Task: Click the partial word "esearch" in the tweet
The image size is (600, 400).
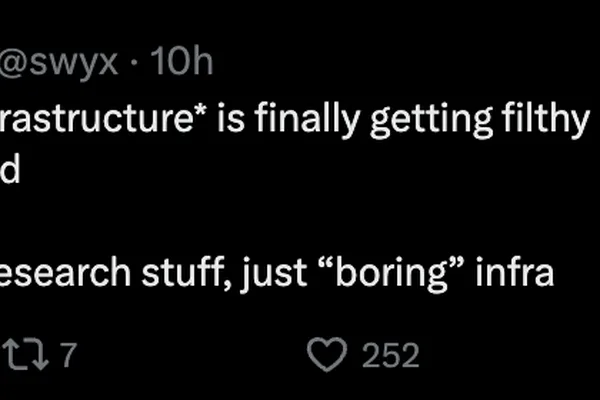Action: click(x=65, y=271)
